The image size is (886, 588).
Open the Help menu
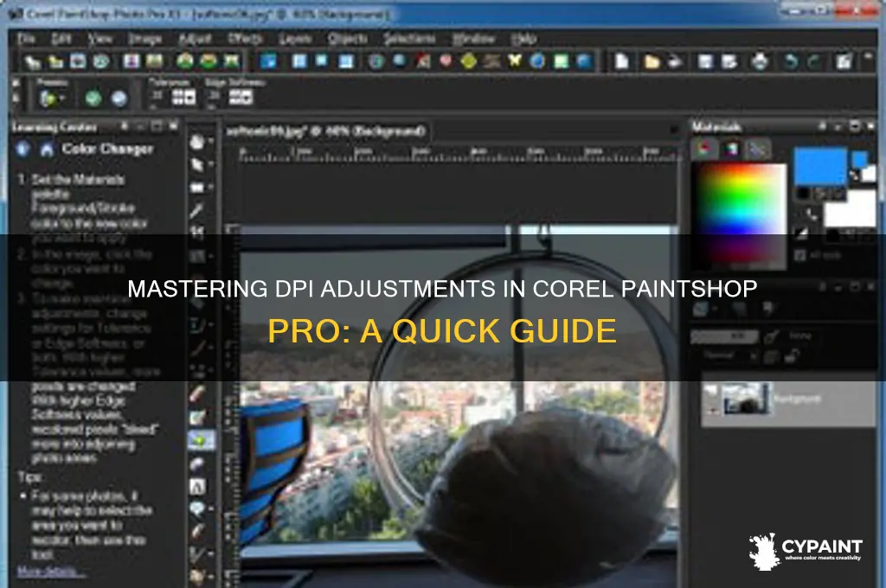tap(523, 38)
